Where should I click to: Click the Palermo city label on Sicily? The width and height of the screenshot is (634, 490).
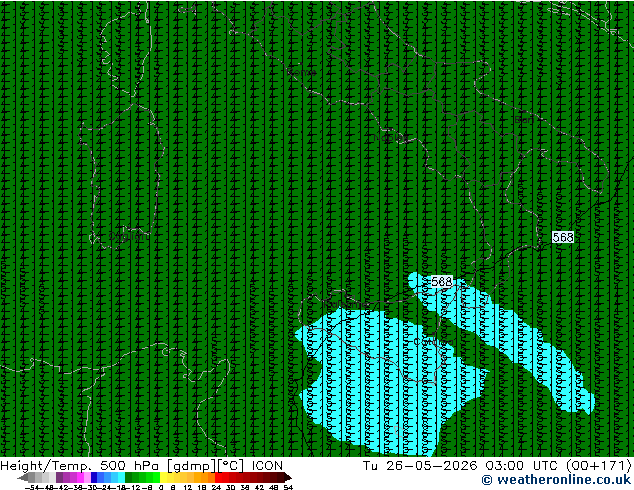point(344,304)
